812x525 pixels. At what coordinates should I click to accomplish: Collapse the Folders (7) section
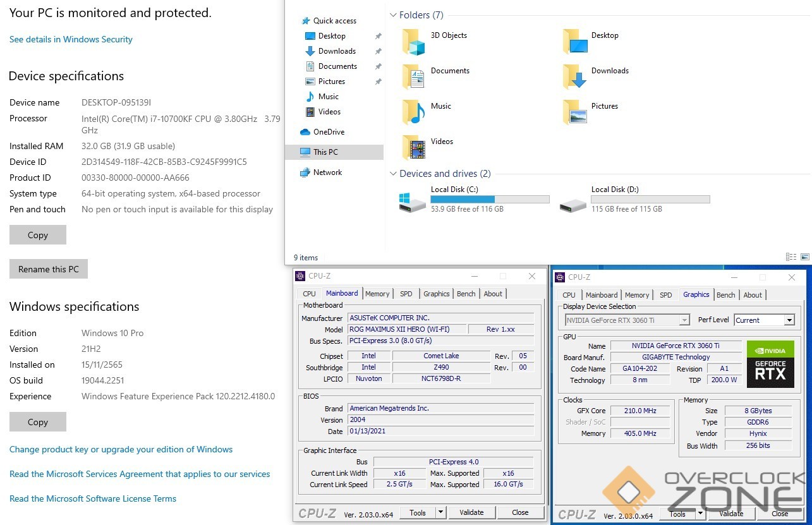pyautogui.click(x=393, y=15)
